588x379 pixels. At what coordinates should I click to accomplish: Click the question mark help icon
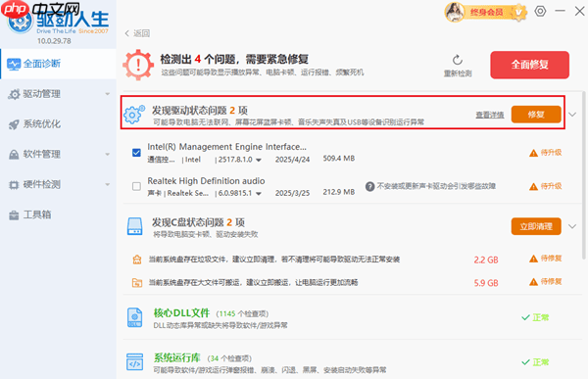point(369,186)
